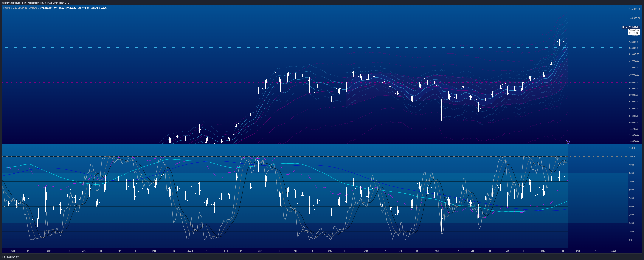Click the 48,600.00 price axis label

coord(634,122)
